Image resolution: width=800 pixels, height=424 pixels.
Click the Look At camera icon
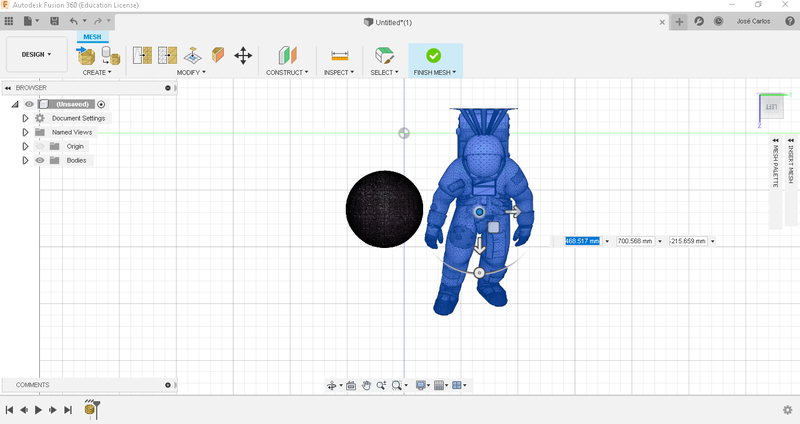click(351, 385)
